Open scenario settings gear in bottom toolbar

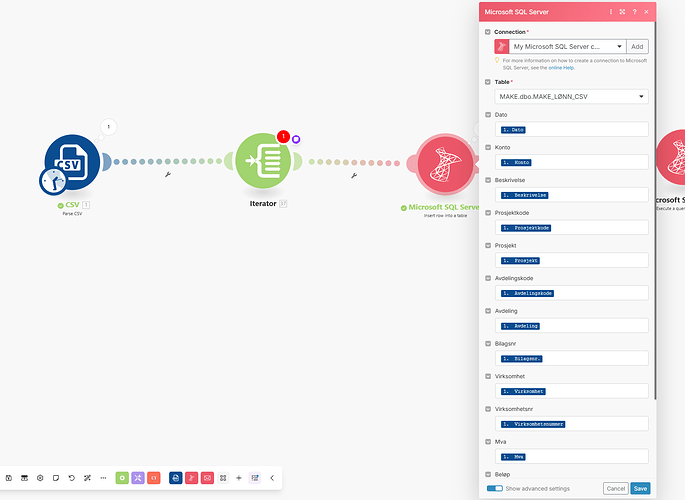click(x=40, y=478)
